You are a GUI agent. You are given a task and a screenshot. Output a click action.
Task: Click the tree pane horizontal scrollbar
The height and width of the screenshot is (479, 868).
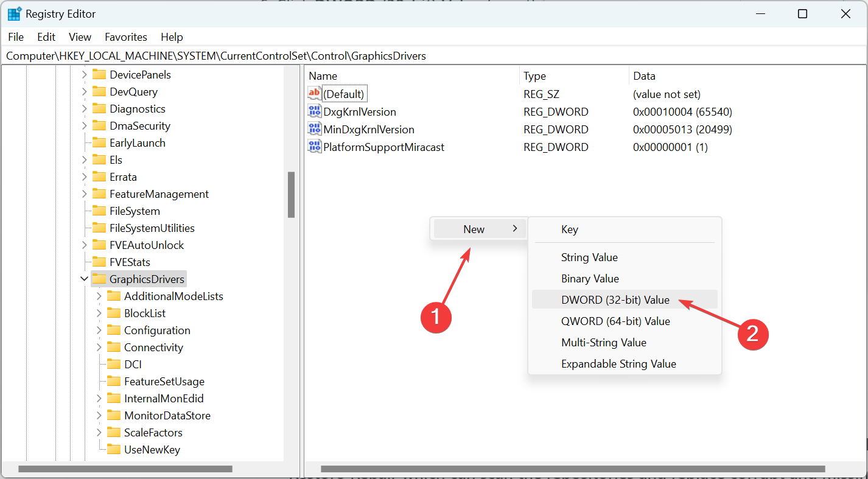point(125,469)
